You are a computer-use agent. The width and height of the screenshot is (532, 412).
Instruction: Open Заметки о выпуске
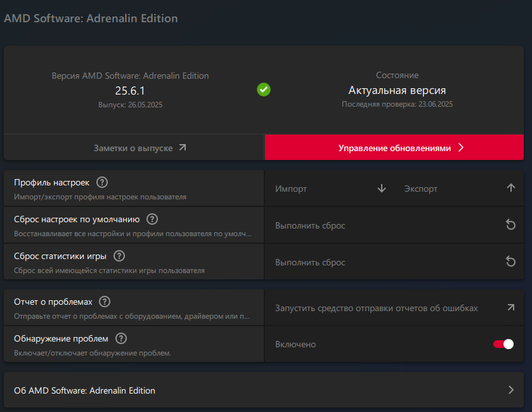click(x=134, y=147)
